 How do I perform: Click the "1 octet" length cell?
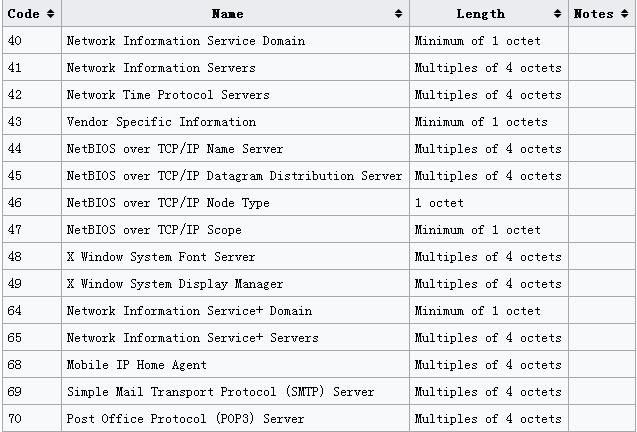pos(439,203)
